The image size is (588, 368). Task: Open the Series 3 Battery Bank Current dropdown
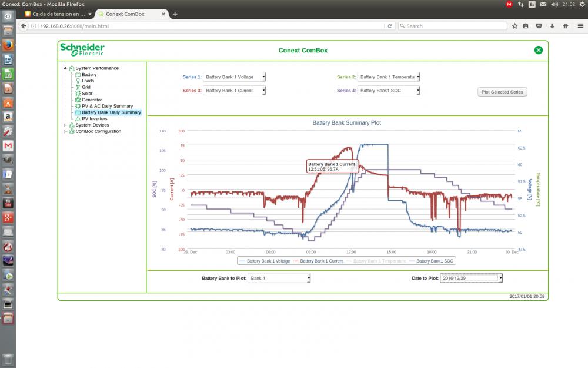coord(234,91)
